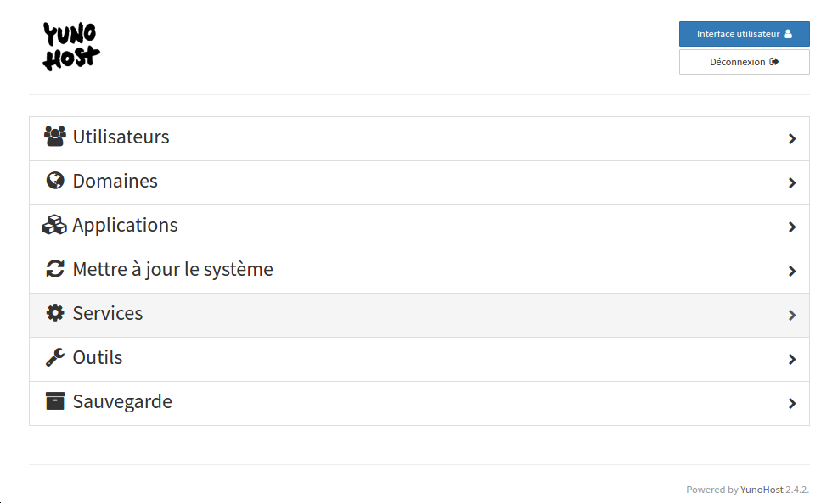This screenshot has height=504, width=838.
Task: Click the Applications cubes icon
Action: pyautogui.click(x=54, y=225)
